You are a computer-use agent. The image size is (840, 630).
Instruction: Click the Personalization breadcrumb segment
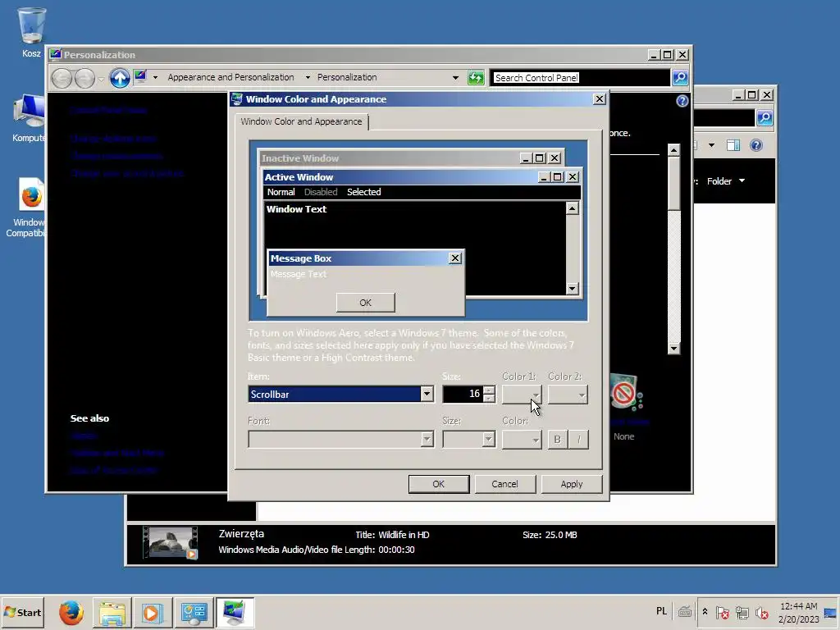click(347, 77)
